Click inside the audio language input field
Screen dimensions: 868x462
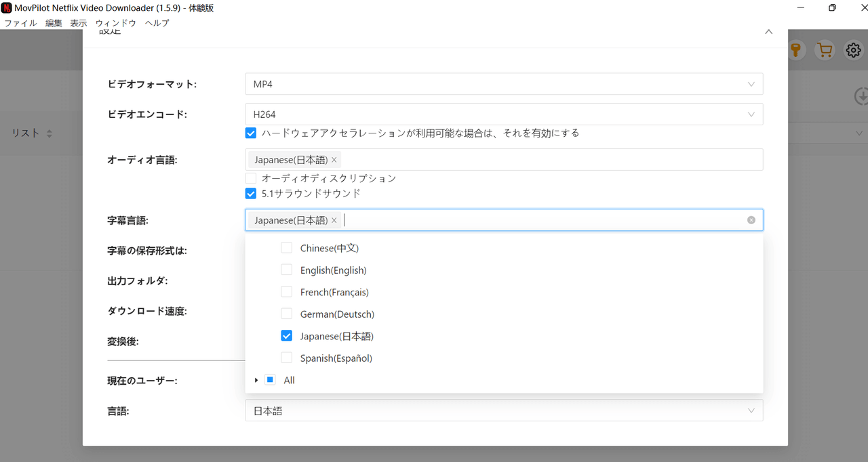point(542,160)
